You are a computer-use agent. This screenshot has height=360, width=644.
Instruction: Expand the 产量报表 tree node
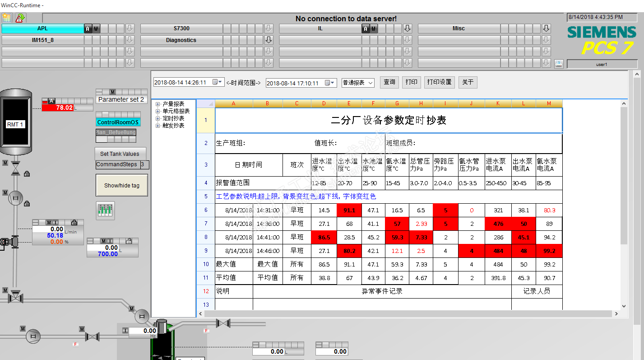click(158, 104)
